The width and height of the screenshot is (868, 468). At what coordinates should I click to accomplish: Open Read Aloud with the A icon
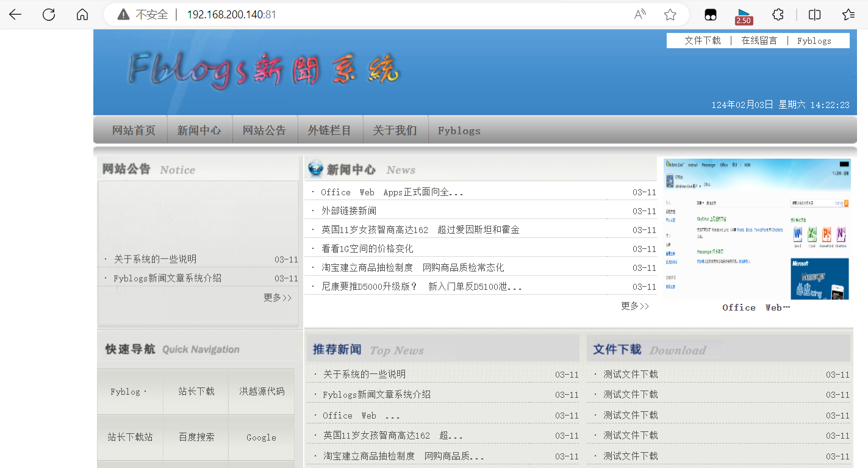pyautogui.click(x=639, y=14)
